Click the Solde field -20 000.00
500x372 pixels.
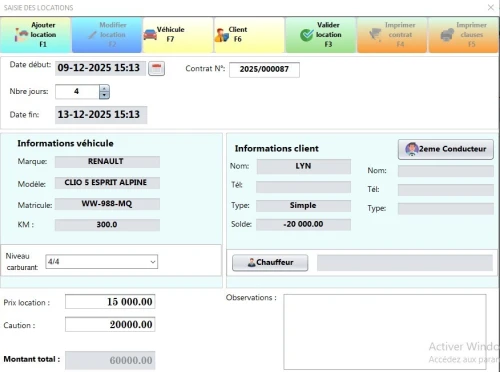coord(304,224)
